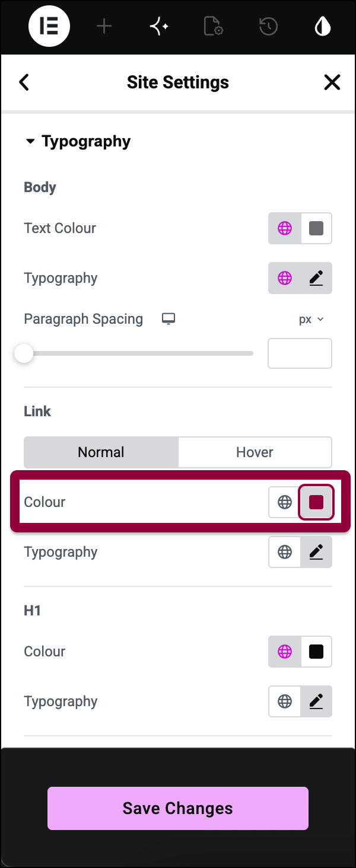Select the Normal link state tab

pyautogui.click(x=101, y=452)
